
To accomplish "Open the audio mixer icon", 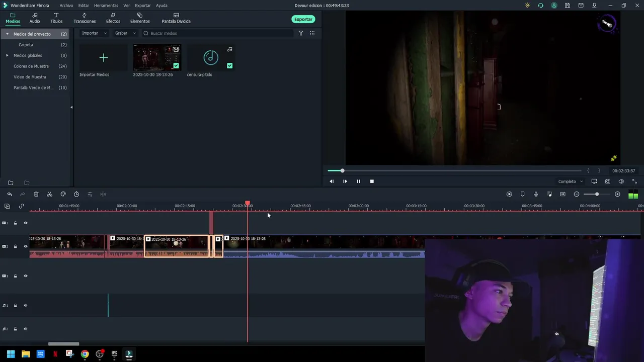I will coord(549,194).
